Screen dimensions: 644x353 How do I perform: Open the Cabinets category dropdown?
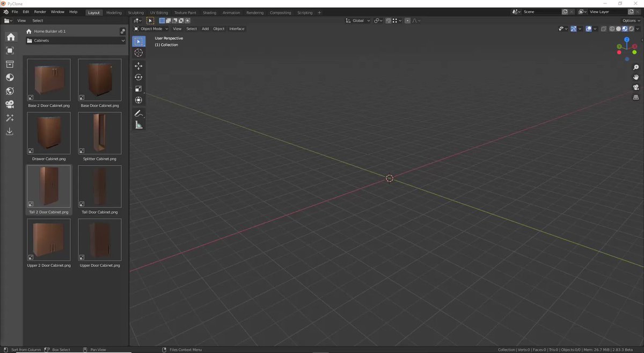[x=76, y=40]
